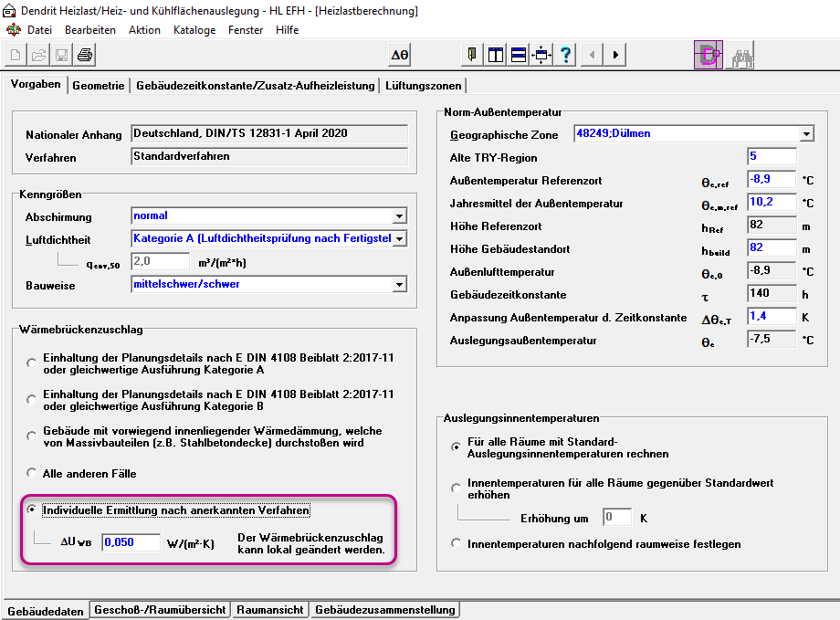Tile windows vertically using toolbar icon
The image size is (840, 620).
point(496,55)
